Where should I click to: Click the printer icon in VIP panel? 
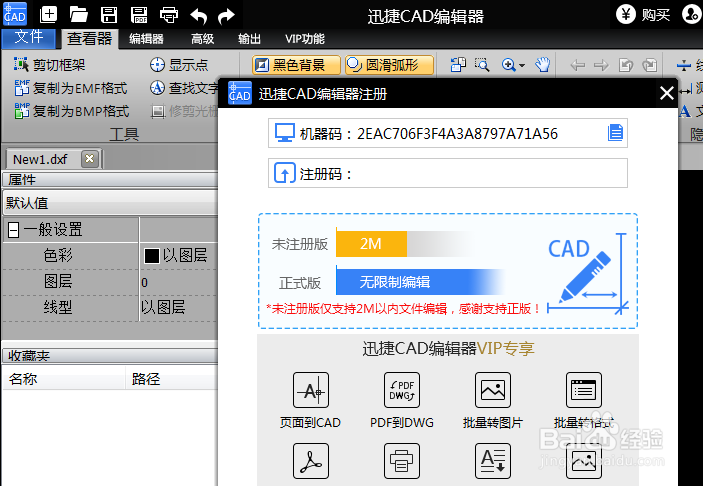(402, 461)
